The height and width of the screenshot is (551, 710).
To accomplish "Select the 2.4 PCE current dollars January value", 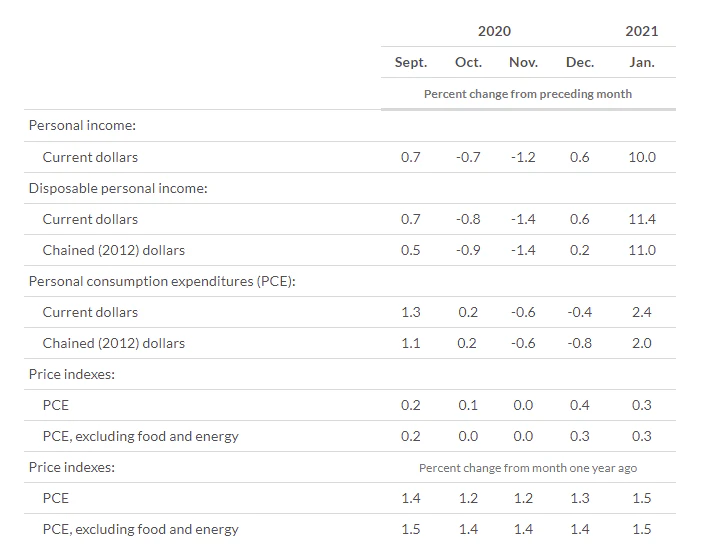I will [642, 312].
